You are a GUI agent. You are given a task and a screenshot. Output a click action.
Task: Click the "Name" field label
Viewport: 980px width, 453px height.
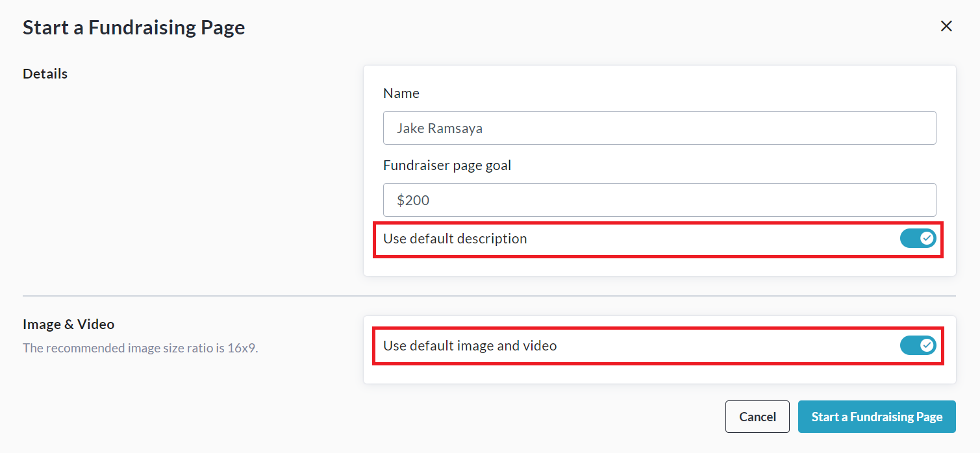401,93
